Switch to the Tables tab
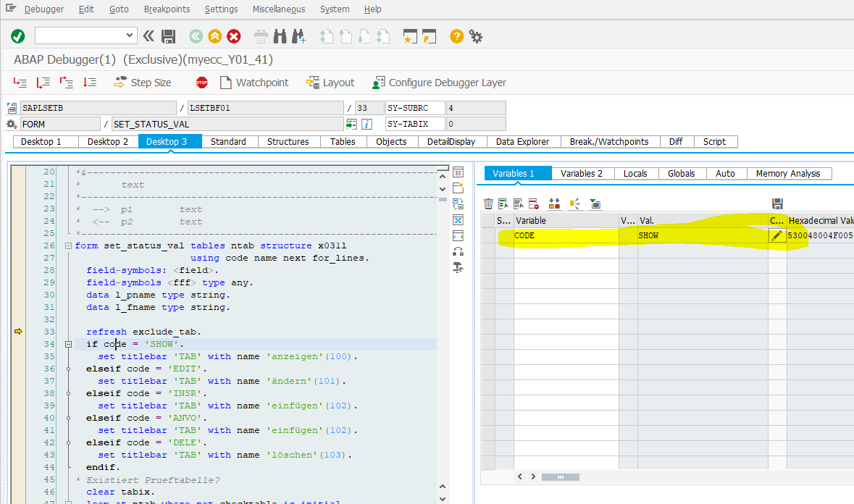 [343, 141]
